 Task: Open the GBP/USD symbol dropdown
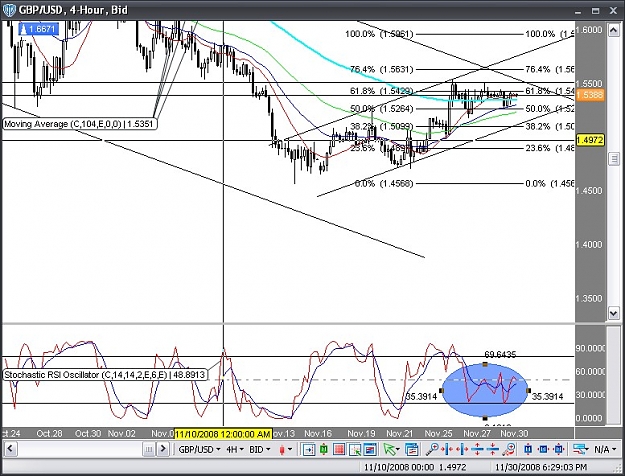point(199,449)
